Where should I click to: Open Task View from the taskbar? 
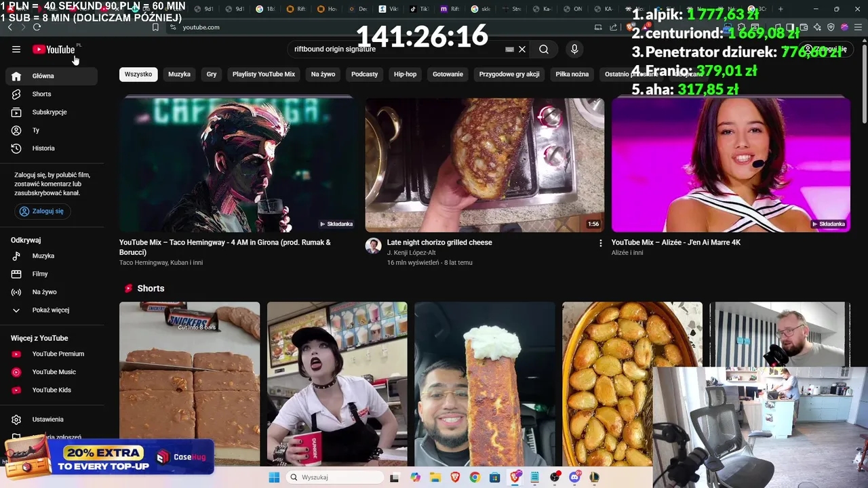[x=395, y=477]
